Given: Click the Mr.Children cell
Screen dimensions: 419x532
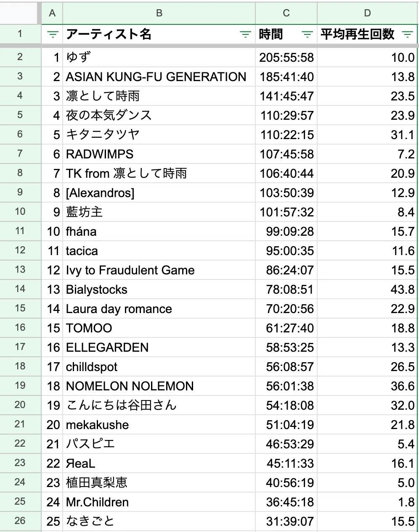Looking at the screenshot, I should (159, 502).
